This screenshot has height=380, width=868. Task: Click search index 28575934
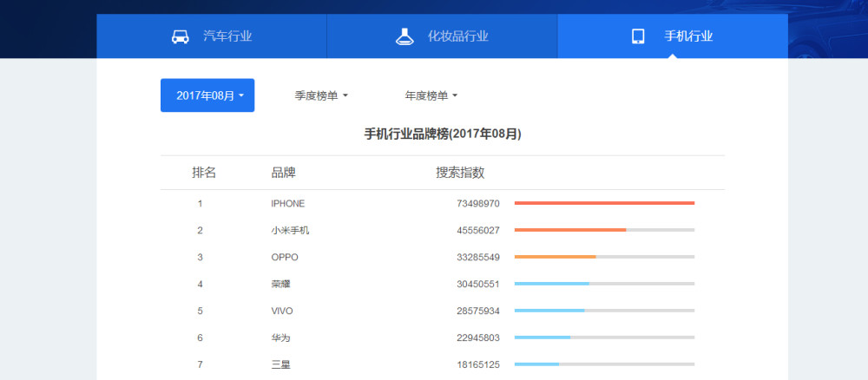(478, 311)
